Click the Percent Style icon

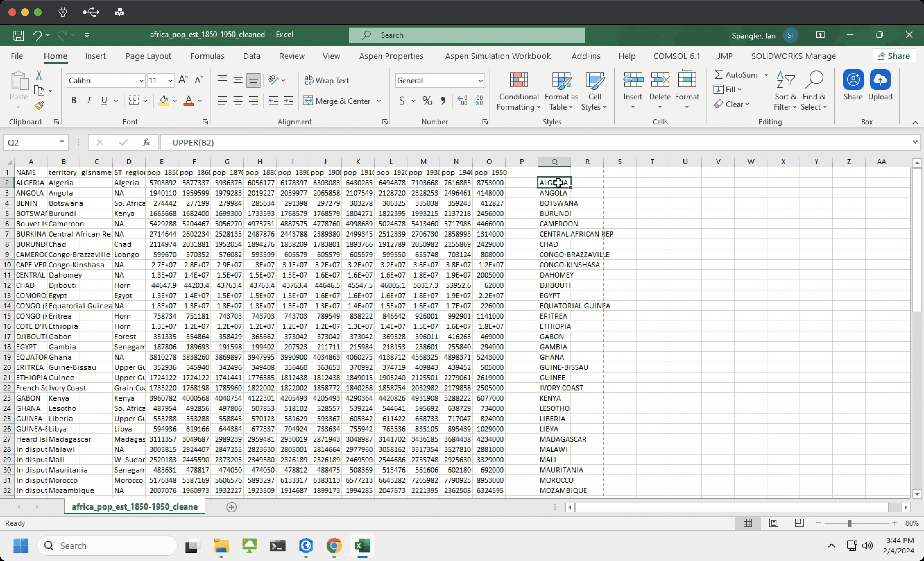click(427, 101)
